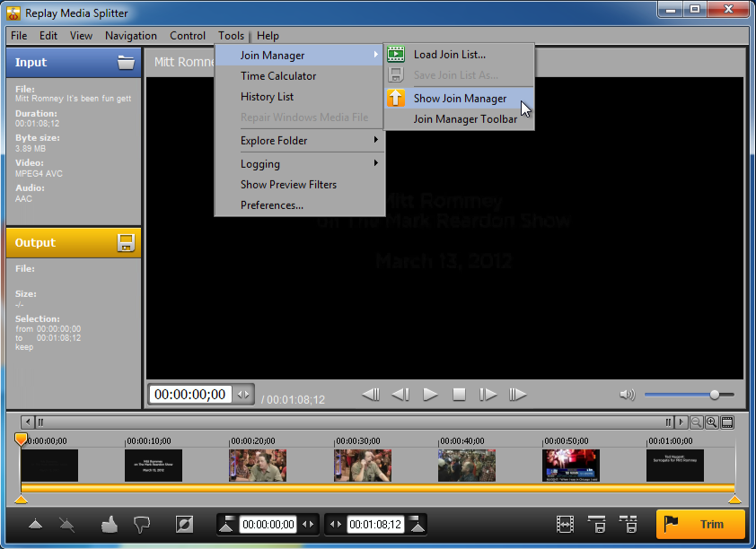Screen dimensions: 756x549
Task: Click the left selection start triangle marker
Action: (21, 500)
